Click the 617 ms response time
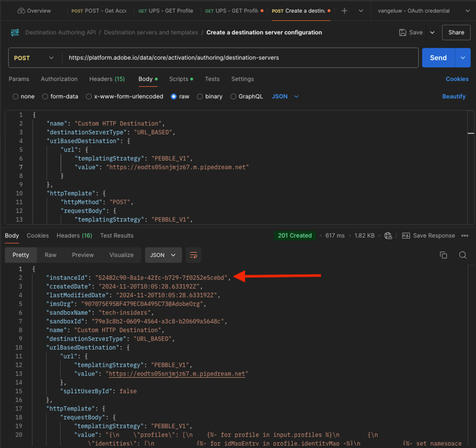476x448 pixels. [335, 235]
